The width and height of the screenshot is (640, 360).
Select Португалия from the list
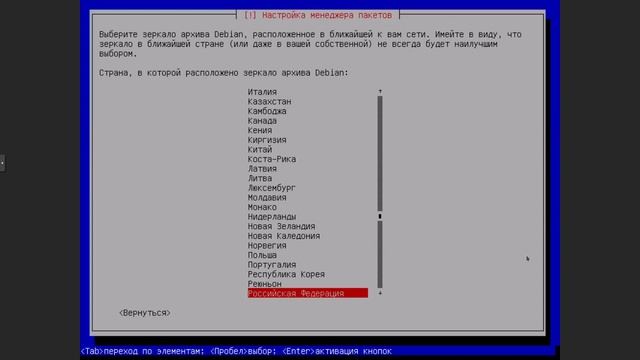[x=272, y=264]
